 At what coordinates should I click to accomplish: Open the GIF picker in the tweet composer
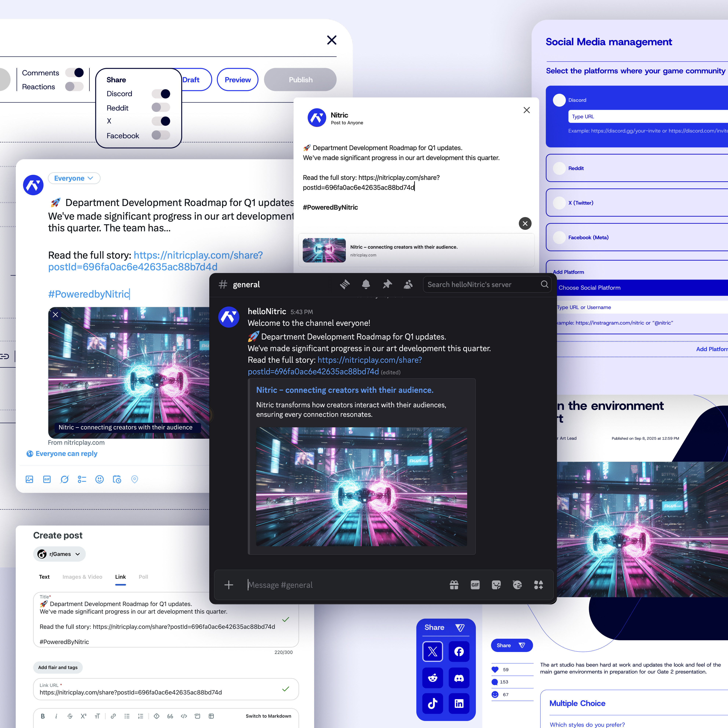click(47, 479)
